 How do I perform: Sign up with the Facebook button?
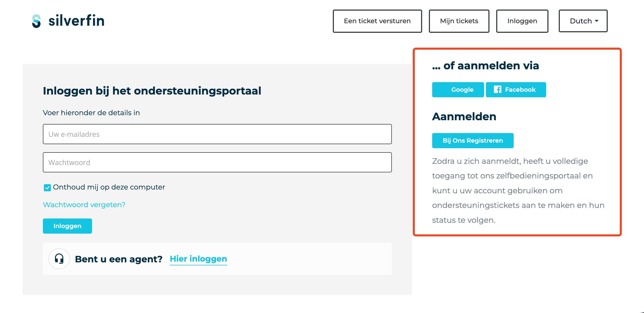tap(516, 90)
